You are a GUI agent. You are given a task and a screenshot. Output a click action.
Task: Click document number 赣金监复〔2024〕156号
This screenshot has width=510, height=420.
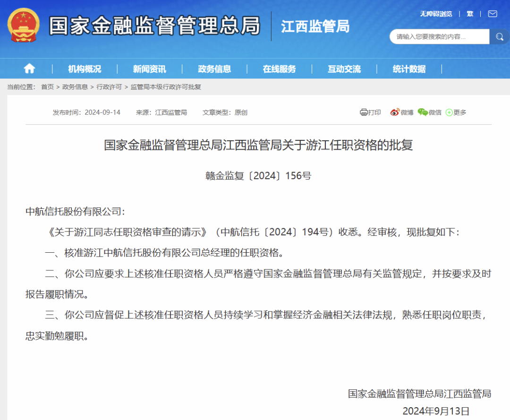click(258, 176)
